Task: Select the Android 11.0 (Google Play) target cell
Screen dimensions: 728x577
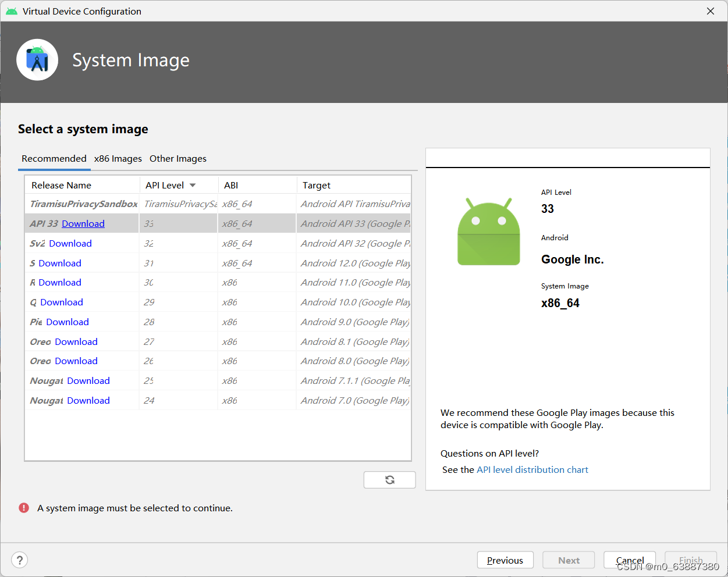Action: click(354, 283)
